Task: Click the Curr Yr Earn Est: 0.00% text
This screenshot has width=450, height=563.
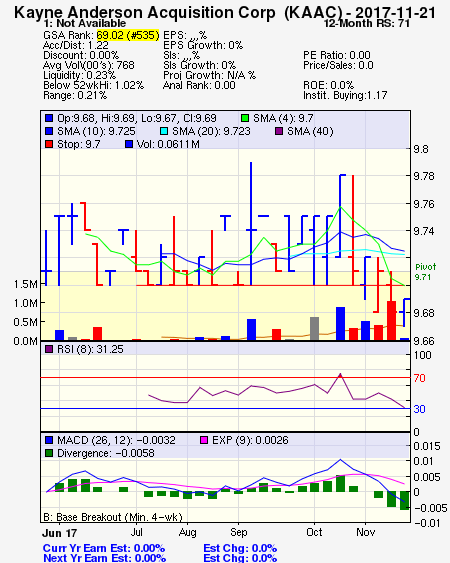Action: point(104,548)
